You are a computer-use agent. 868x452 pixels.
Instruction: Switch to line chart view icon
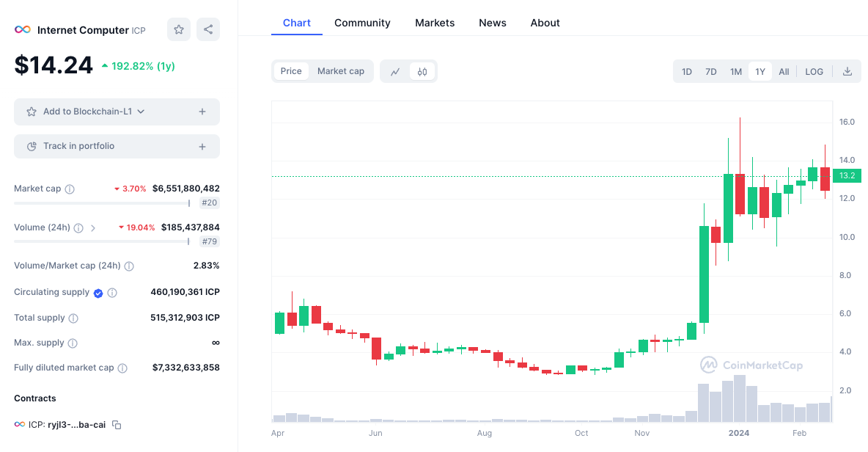click(x=395, y=71)
